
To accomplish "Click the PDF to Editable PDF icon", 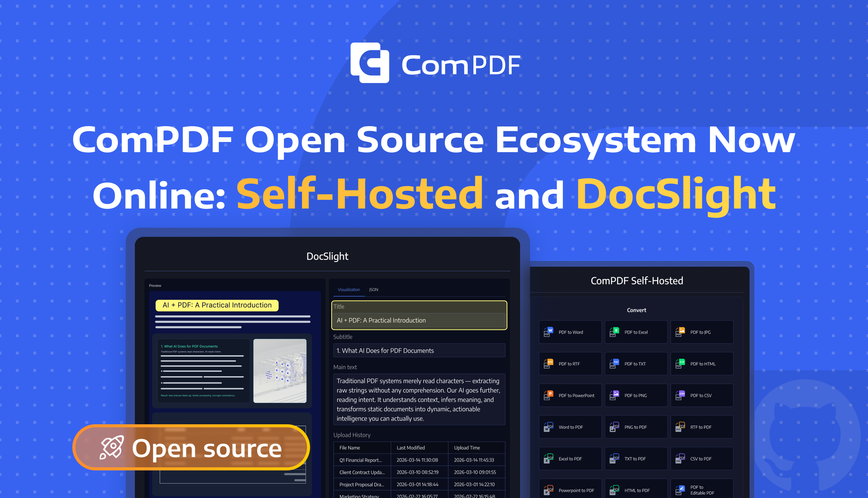I will coord(680,490).
